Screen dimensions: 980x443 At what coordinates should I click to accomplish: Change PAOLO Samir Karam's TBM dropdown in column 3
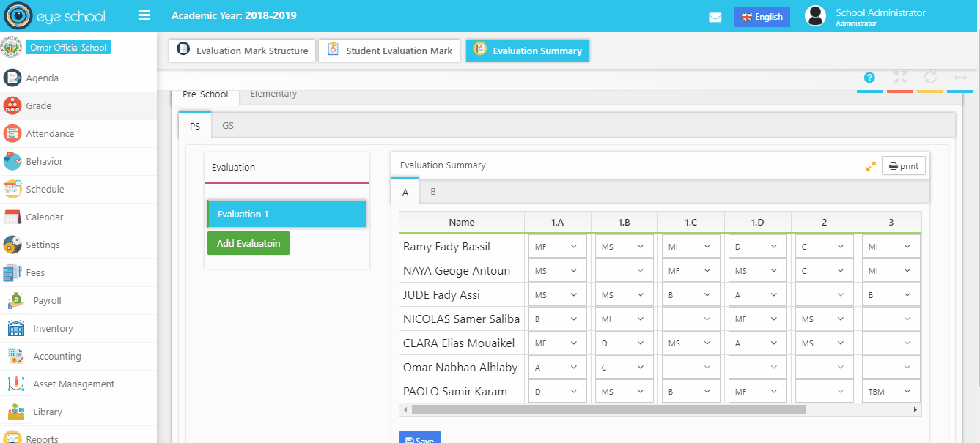tap(891, 391)
